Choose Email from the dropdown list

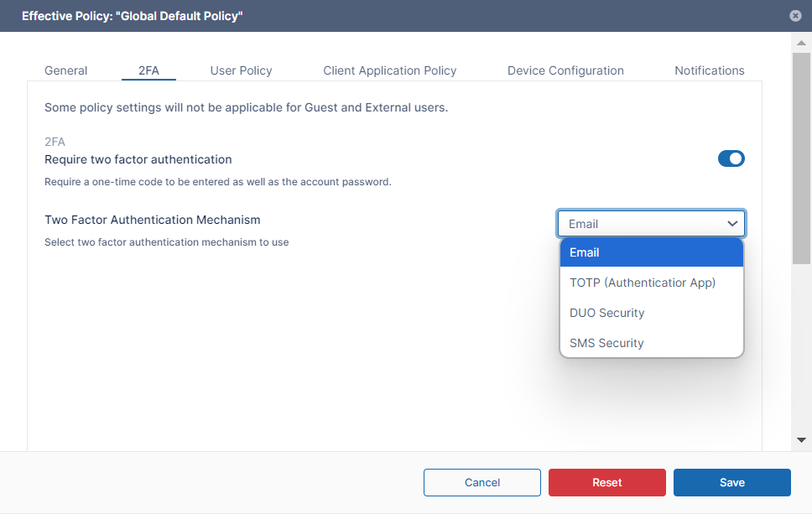pyautogui.click(x=651, y=252)
